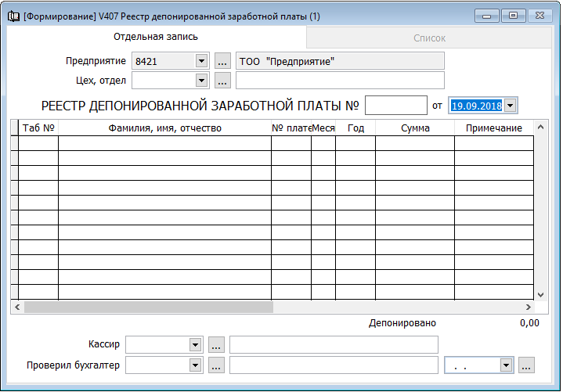Screen dimensions: 563x392
Task: Open lookup button next to Проверил бухгалтер
Action: point(217,365)
